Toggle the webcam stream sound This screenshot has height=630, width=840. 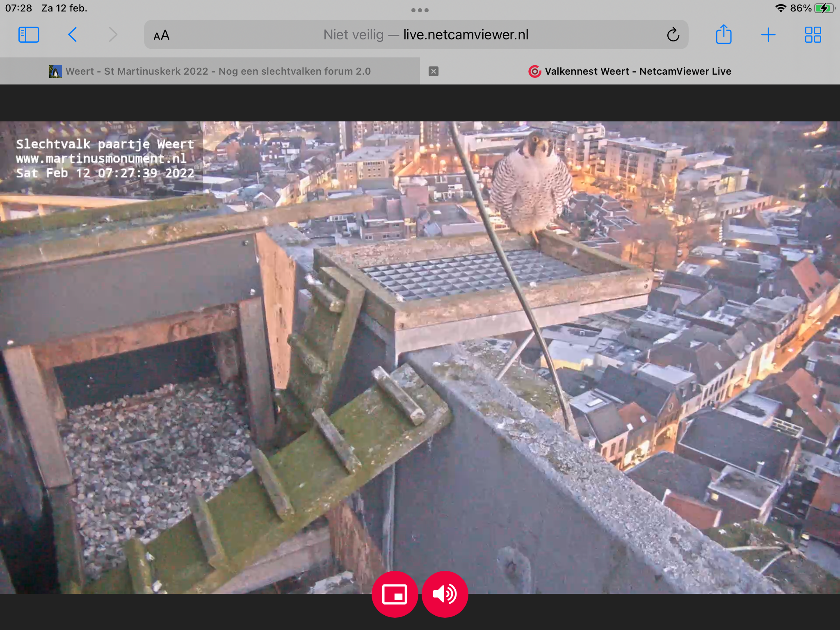(445, 594)
